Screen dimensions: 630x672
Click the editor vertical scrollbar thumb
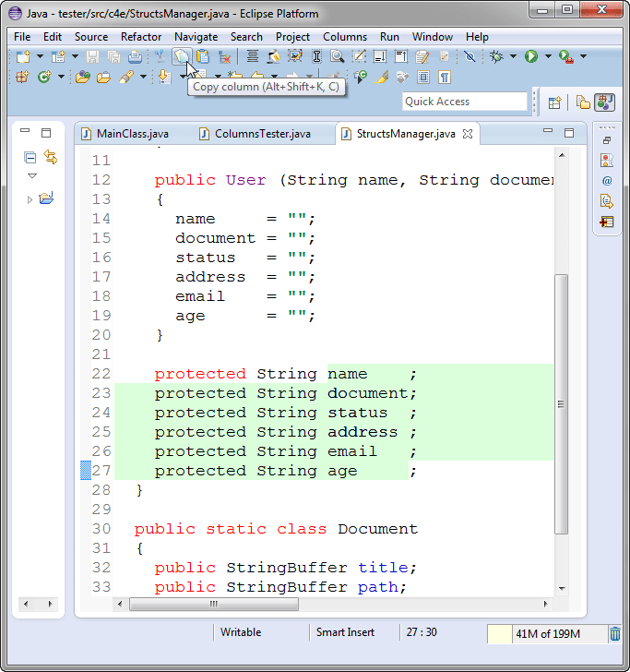(562, 403)
